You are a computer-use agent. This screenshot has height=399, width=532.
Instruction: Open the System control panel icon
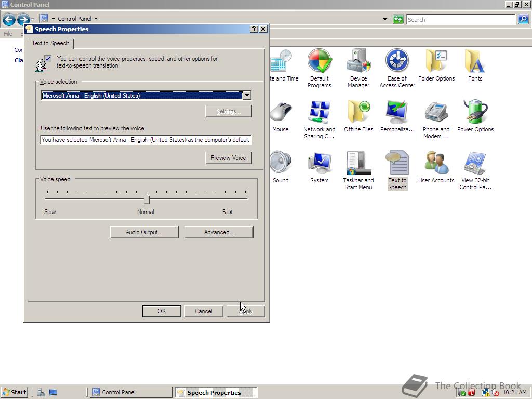pyautogui.click(x=320, y=167)
